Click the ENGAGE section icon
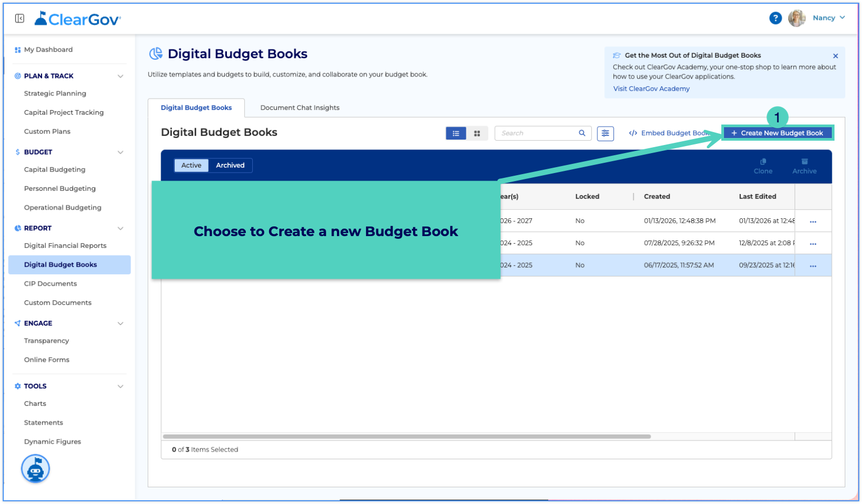The width and height of the screenshot is (862, 504). point(18,323)
